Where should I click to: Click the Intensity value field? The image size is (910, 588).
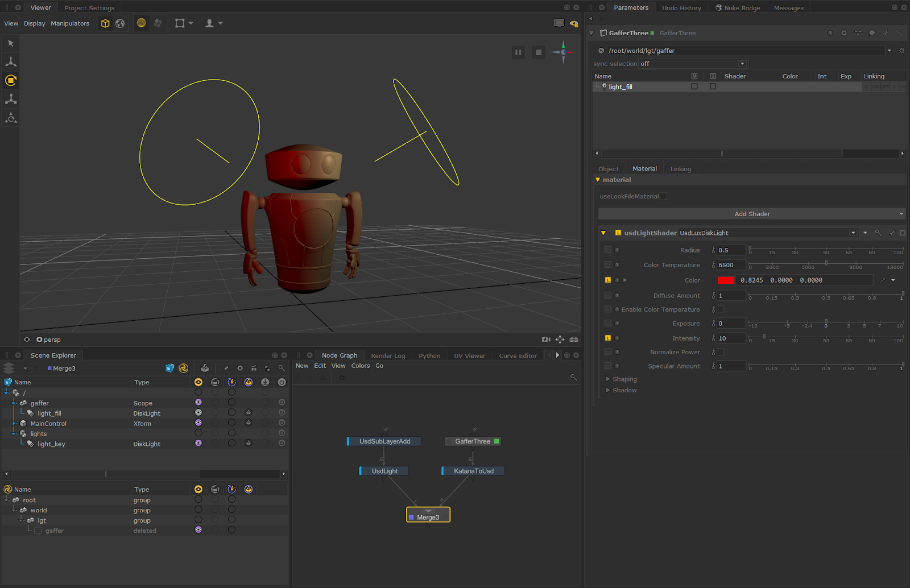click(730, 338)
